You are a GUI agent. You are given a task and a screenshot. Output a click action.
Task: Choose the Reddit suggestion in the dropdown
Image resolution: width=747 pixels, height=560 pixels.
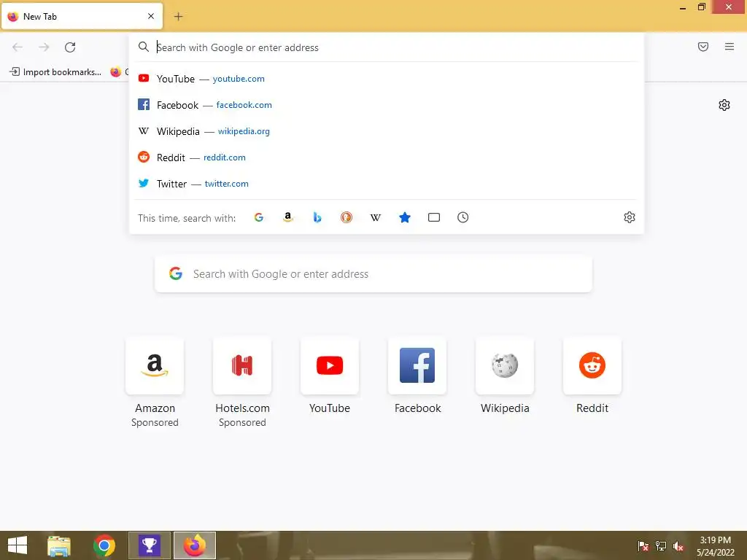[386, 157]
